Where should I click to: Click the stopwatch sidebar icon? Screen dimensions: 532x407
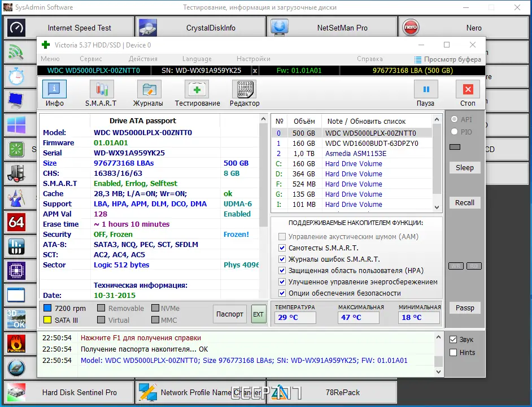click(16, 76)
